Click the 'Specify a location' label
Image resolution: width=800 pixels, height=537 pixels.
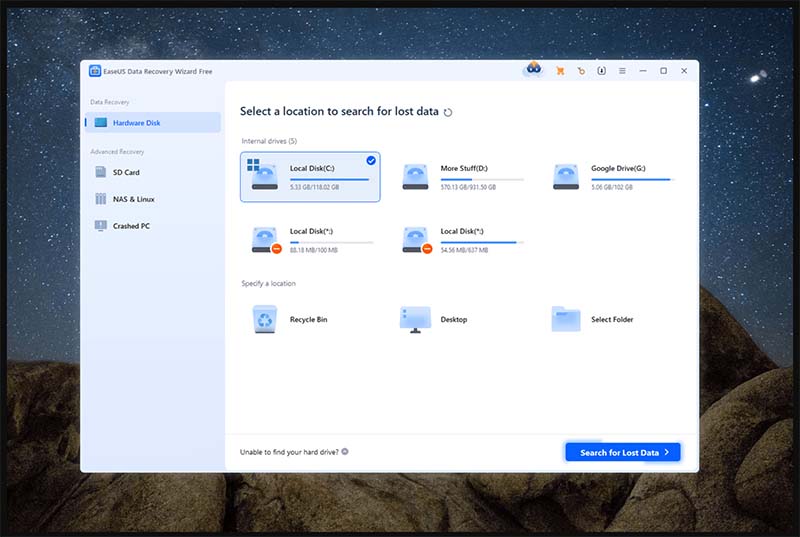(268, 283)
